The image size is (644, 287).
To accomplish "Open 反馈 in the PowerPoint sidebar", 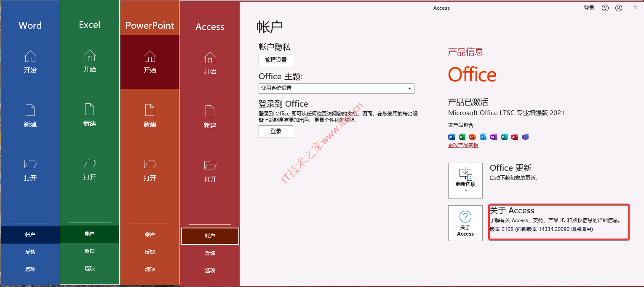I will 150,252.
